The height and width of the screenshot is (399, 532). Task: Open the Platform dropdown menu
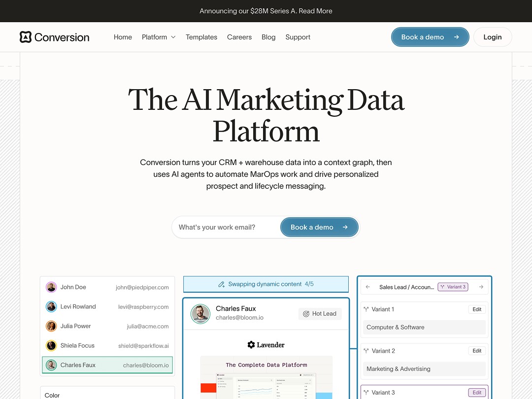[158, 37]
